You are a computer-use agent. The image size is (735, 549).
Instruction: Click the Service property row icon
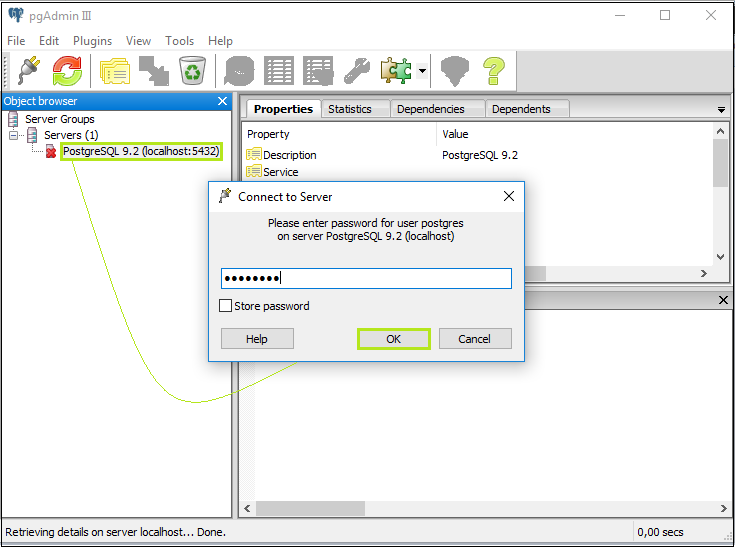(254, 171)
